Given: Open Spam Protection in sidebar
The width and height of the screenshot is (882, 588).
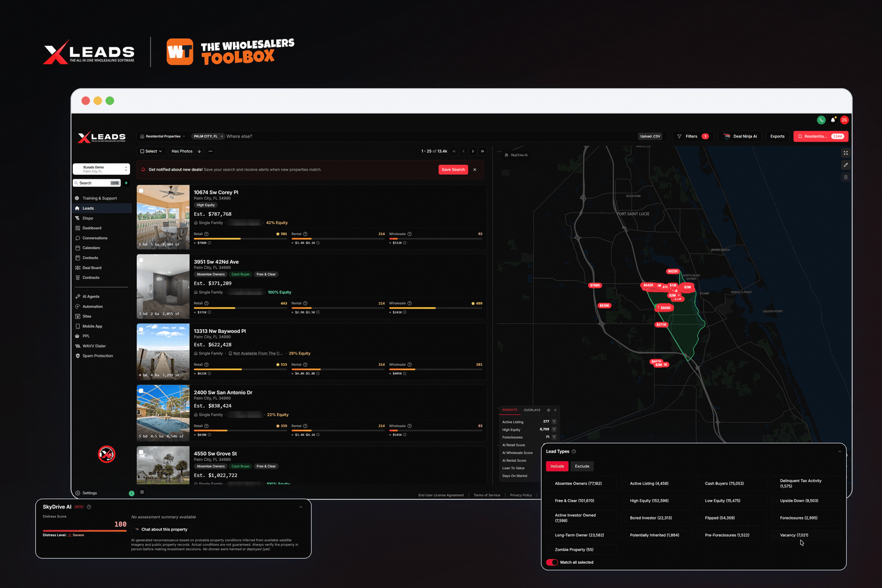Looking at the screenshot, I should tap(98, 356).
